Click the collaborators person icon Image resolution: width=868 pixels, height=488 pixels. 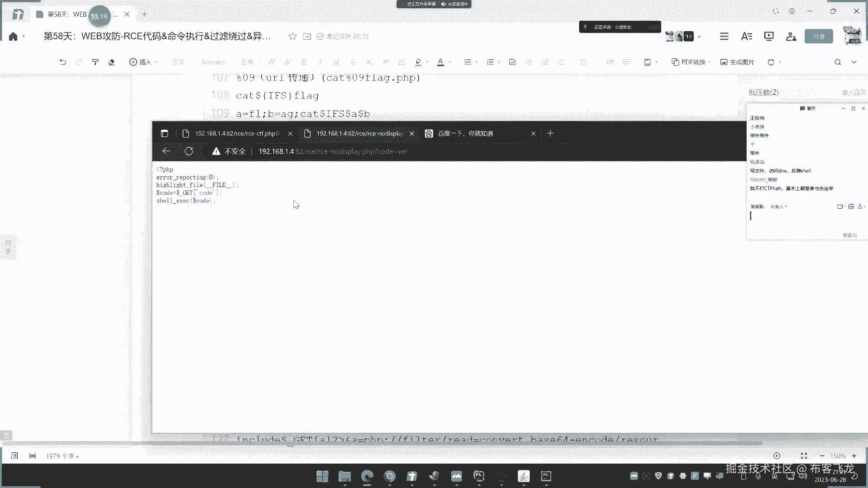(791, 36)
